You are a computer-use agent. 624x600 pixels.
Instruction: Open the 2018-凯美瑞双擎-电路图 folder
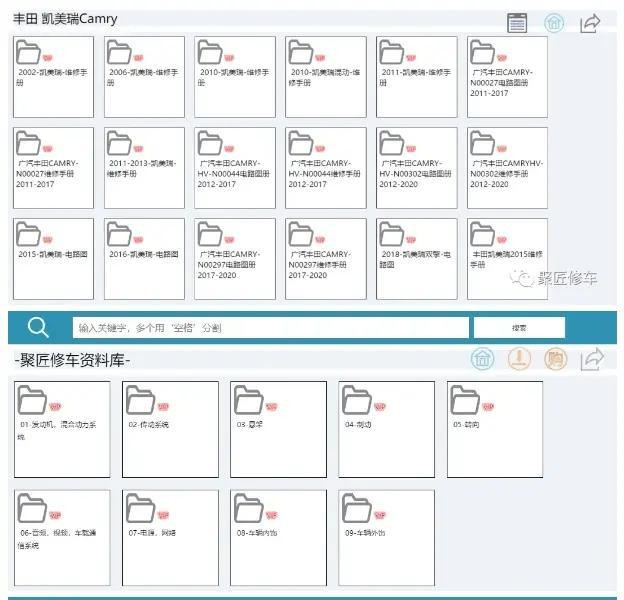417,259
